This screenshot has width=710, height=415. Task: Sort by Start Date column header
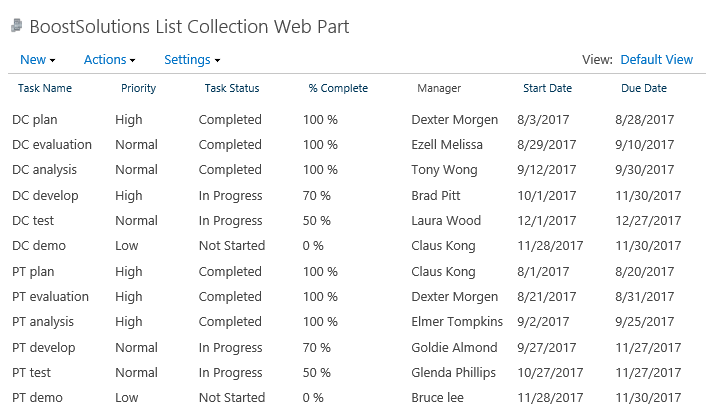pyautogui.click(x=547, y=88)
